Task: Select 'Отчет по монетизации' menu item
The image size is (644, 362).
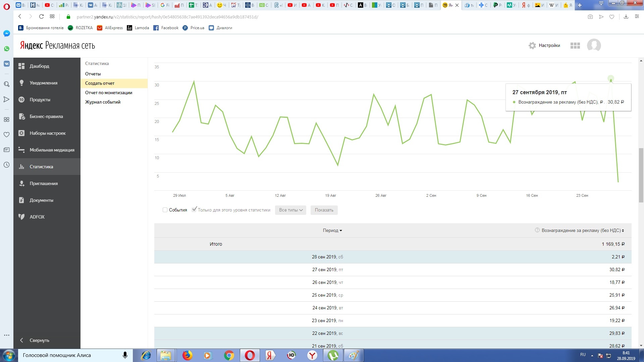Action: click(108, 93)
